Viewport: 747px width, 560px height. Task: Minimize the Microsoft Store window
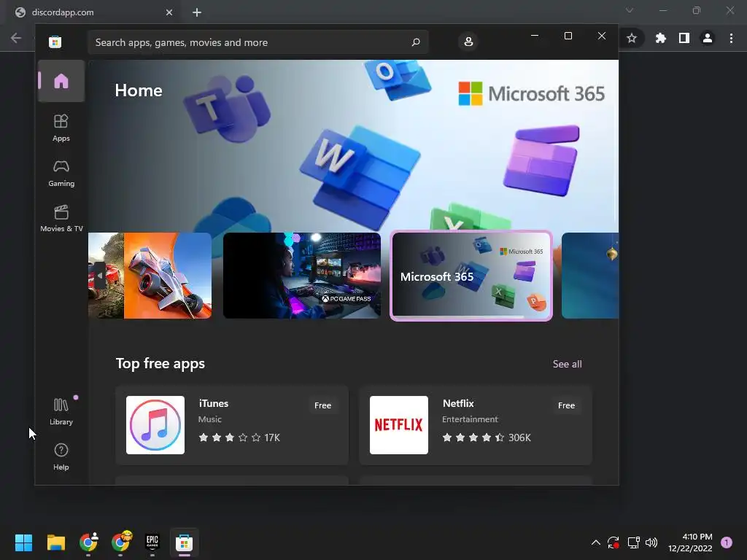click(535, 36)
